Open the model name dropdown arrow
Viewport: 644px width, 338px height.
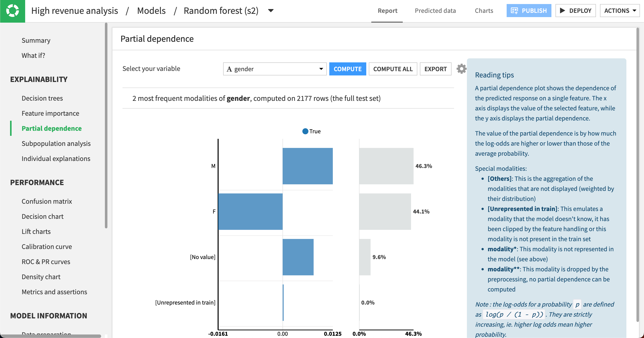(271, 11)
